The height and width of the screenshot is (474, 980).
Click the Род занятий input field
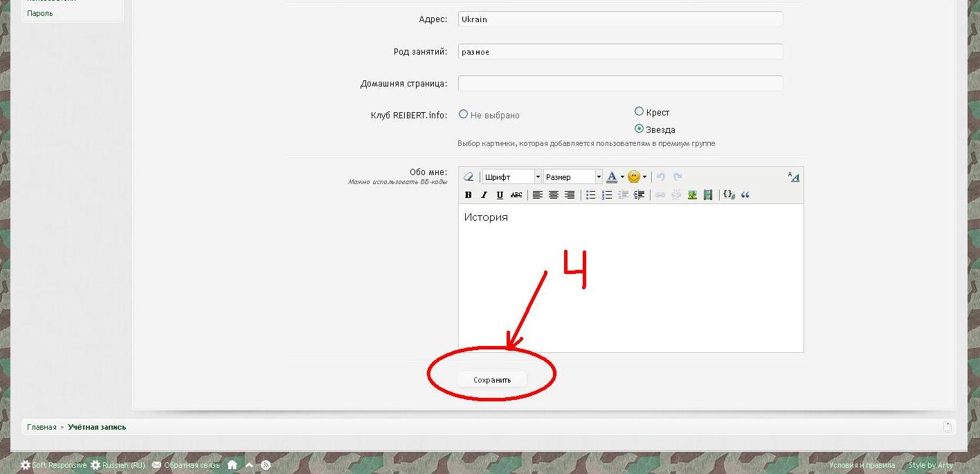click(621, 52)
